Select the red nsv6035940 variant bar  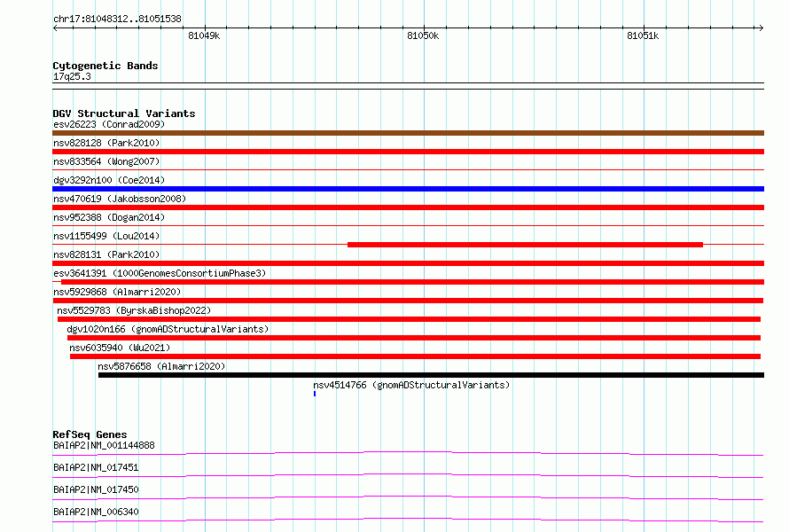coord(415,356)
